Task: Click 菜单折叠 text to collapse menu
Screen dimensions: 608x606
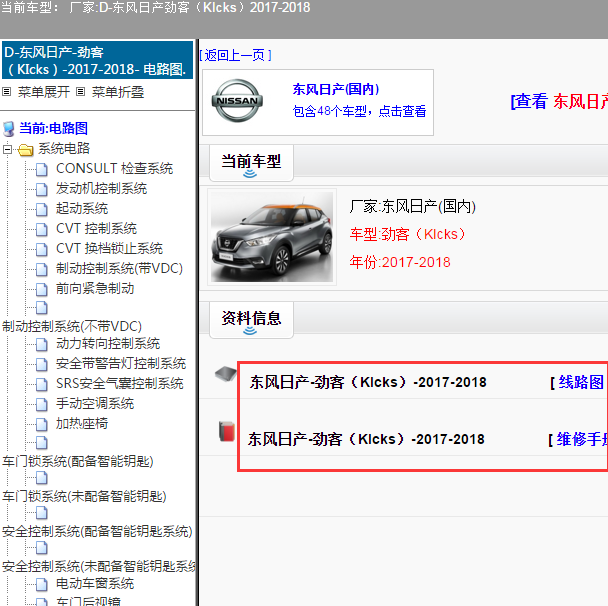Action: [x=118, y=92]
